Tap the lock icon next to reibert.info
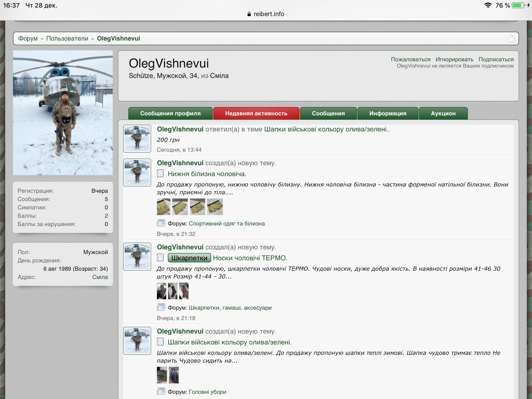This screenshot has height=399, width=532. pyautogui.click(x=249, y=14)
